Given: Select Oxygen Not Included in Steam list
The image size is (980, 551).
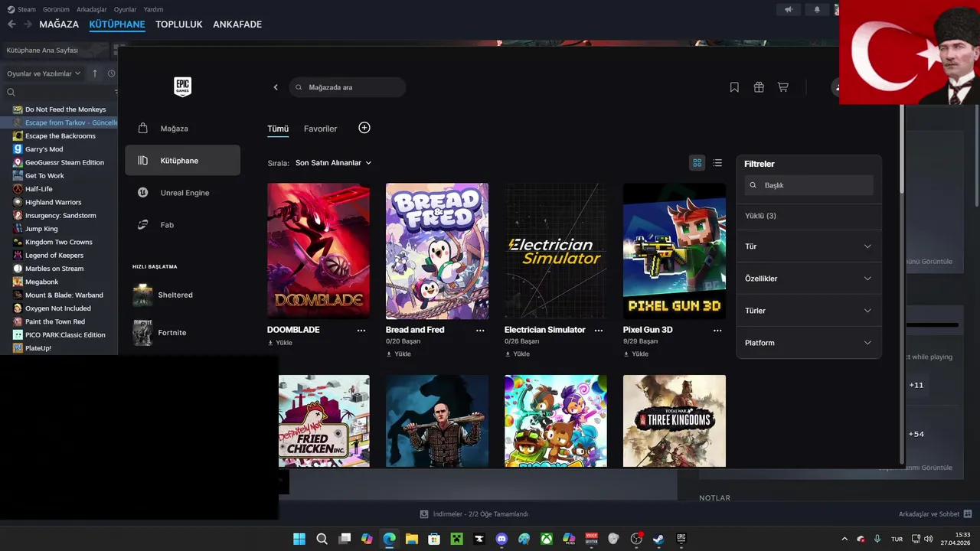Looking at the screenshot, I should [x=58, y=308].
